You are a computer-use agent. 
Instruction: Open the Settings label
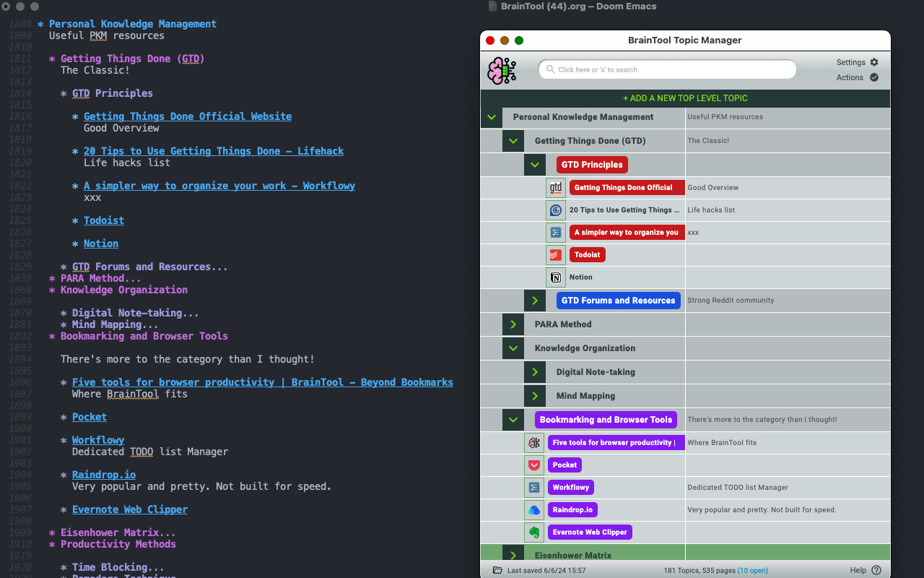pos(850,62)
